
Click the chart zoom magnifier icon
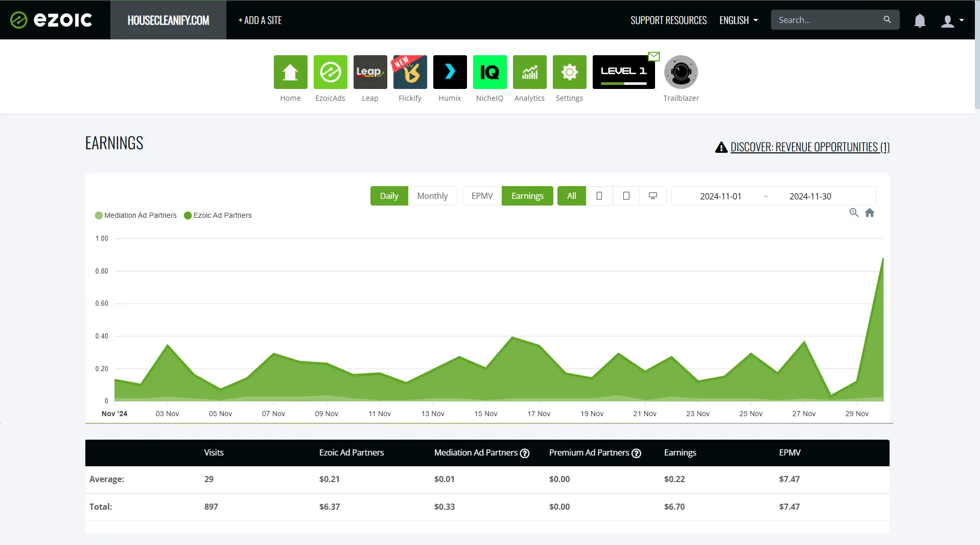pos(854,213)
